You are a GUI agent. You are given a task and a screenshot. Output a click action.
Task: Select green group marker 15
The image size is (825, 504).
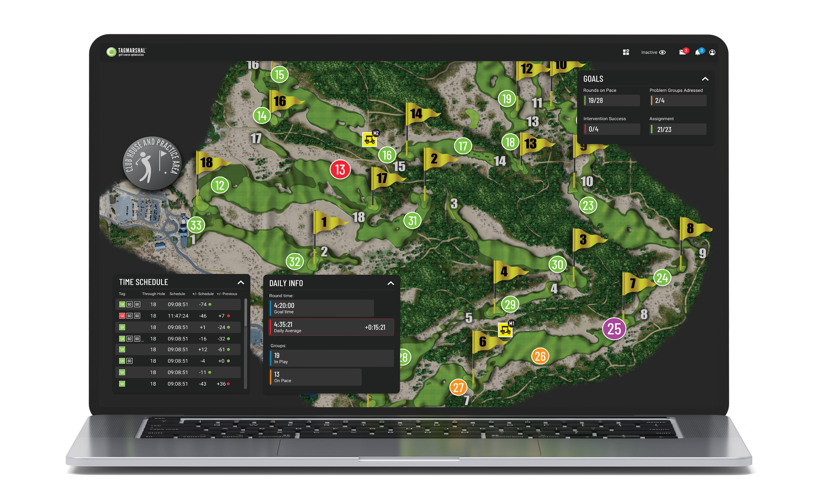click(279, 74)
